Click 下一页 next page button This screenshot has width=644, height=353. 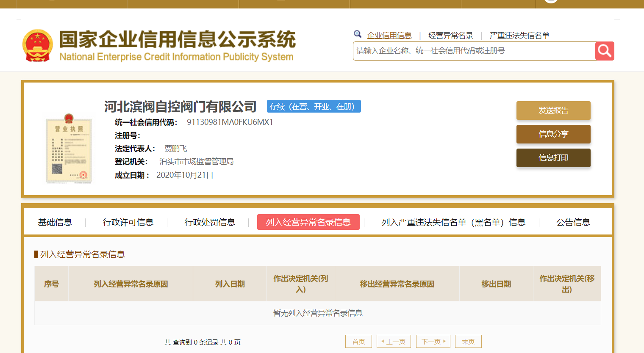433,342
